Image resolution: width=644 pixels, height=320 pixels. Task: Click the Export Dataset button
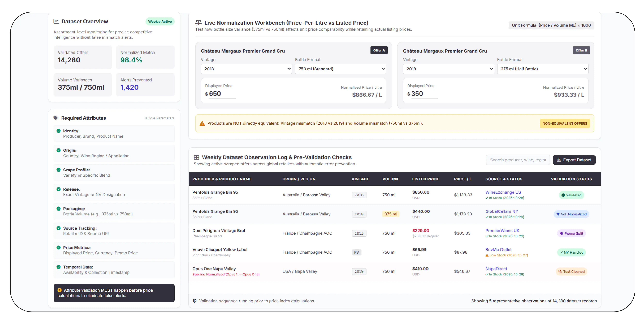(x=574, y=160)
